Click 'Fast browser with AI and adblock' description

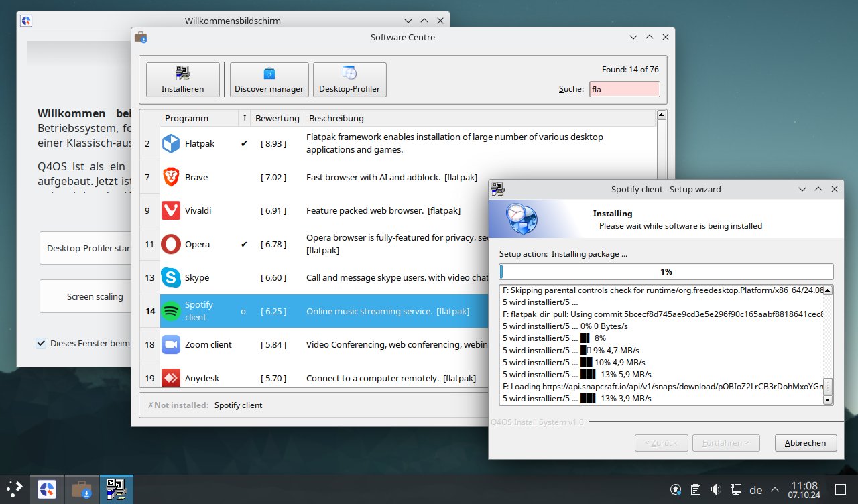(x=391, y=177)
